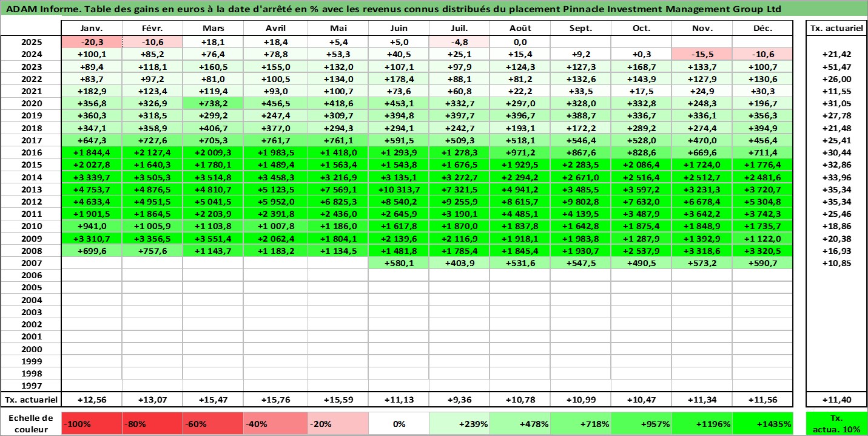The image size is (868, 436).
Task: Click the +21,42 actuarial rate for 2024
Action: point(836,54)
